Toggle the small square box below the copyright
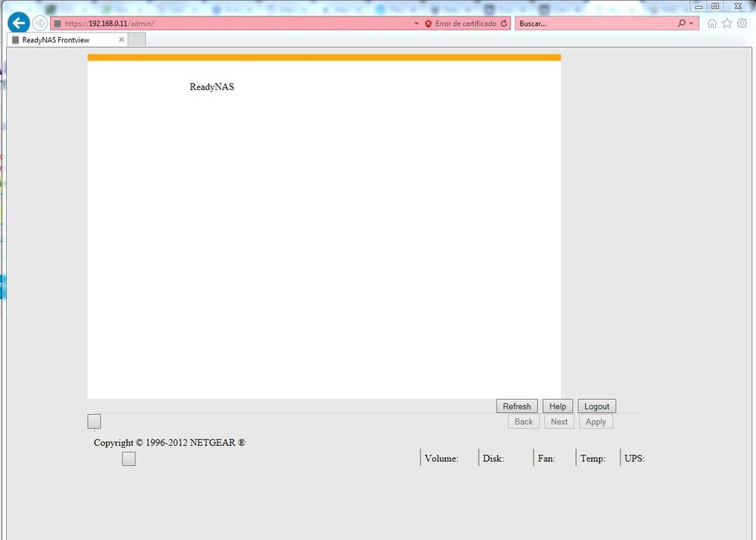Image resolution: width=756 pixels, height=540 pixels. tap(129, 459)
